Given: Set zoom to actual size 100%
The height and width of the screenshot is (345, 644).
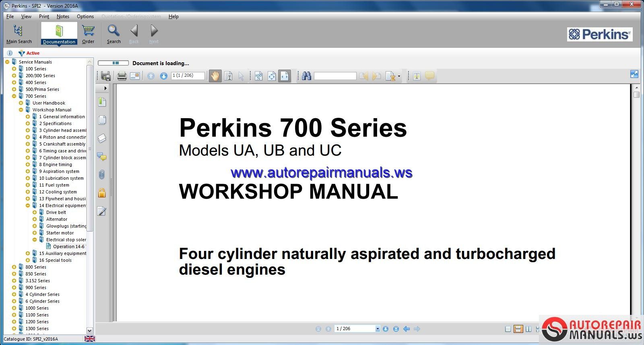Looking at the screenshot, I should tap(259, 76).
